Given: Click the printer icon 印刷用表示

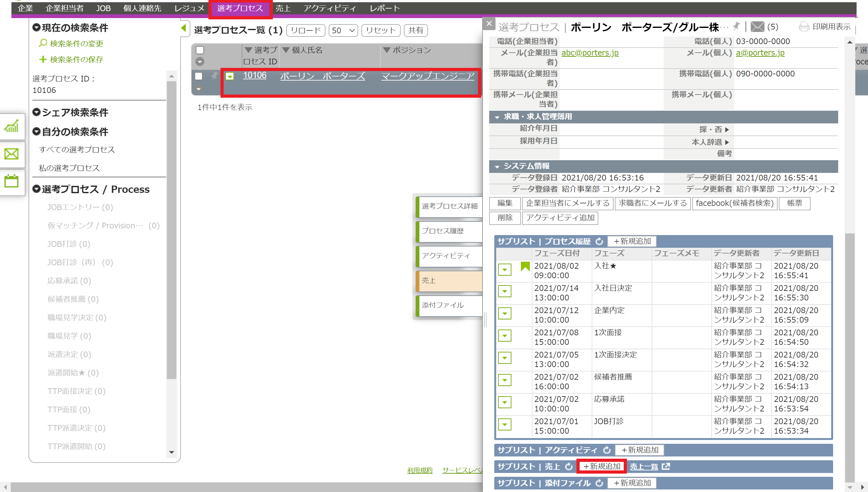Looking at the screenshot, I should (x=804, y=26).
